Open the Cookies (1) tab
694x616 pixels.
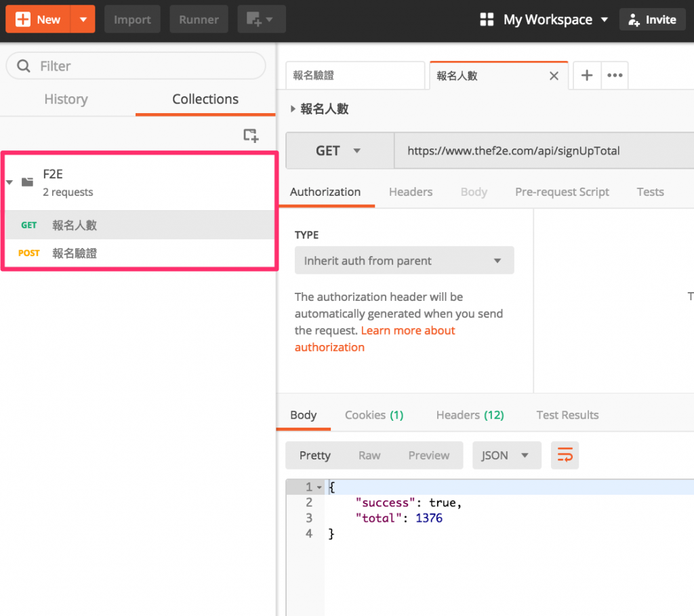374,415
